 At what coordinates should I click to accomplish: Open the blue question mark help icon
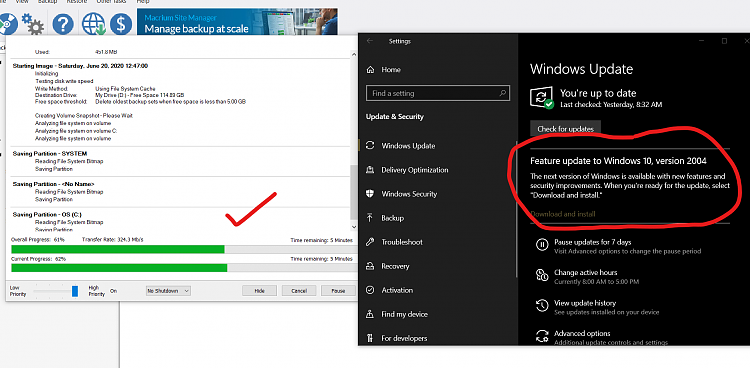63,24
